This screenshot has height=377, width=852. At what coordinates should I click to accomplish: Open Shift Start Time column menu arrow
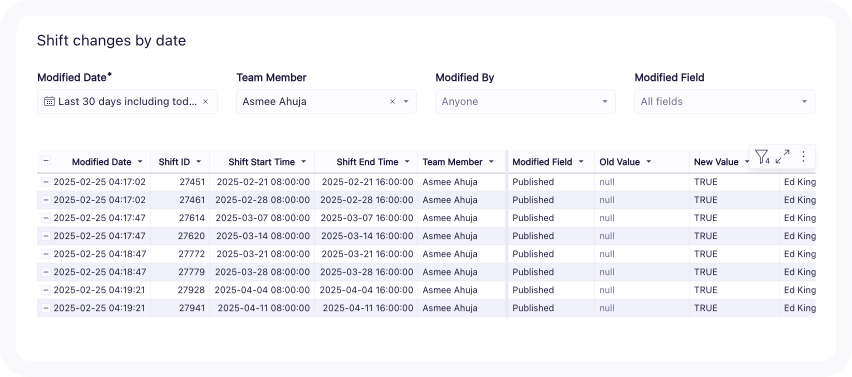pos(303,162)
